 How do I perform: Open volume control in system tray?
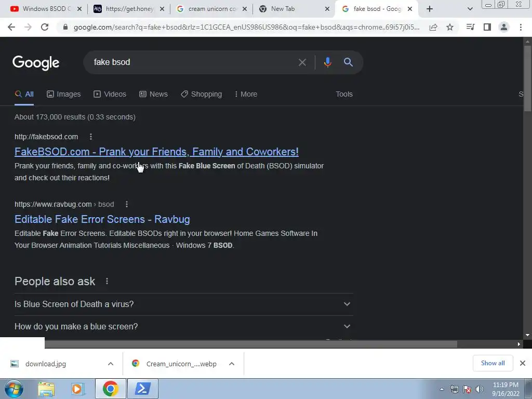480,389
